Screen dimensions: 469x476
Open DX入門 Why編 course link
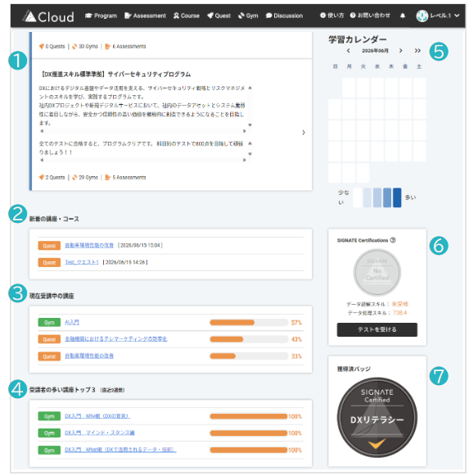pos(97,416)
